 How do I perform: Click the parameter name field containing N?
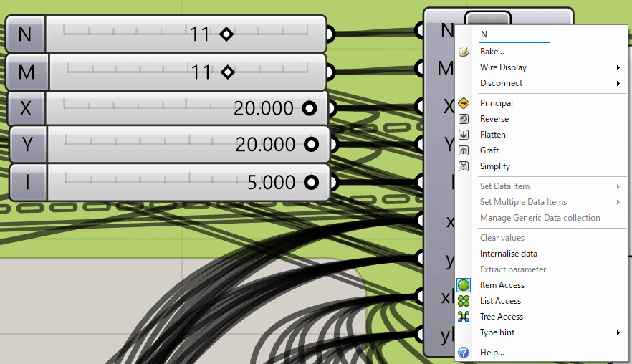click(514, 34)
